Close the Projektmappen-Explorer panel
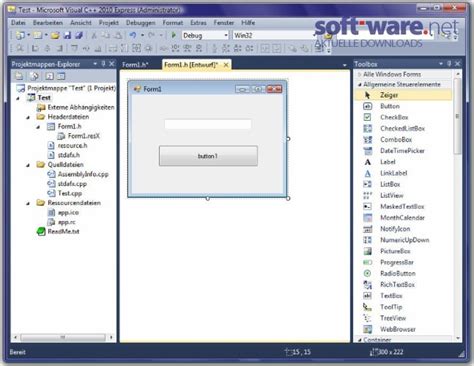 [x=112, y=63]
